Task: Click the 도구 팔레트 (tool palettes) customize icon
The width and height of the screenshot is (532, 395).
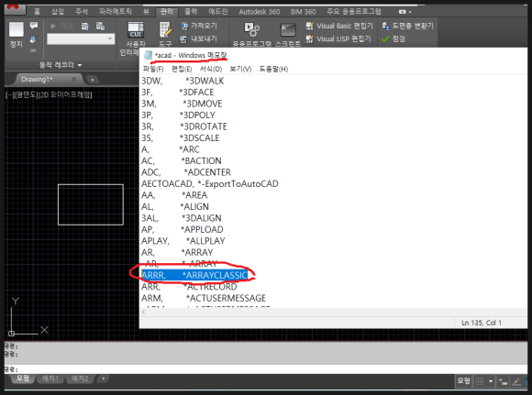Action: point(165,30)
